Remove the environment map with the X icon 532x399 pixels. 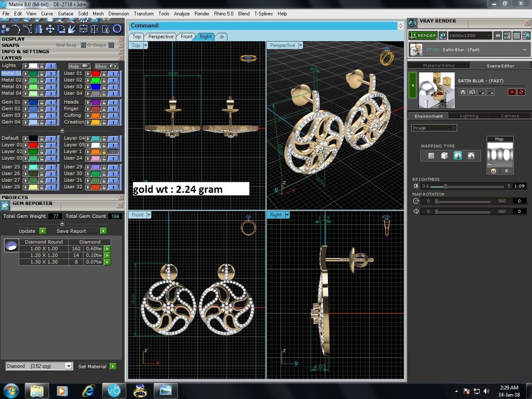point(507,171)
